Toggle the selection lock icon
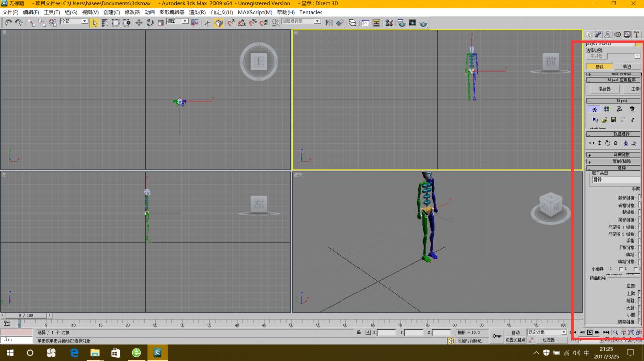 pyautogui.click(x=359, y=332)
